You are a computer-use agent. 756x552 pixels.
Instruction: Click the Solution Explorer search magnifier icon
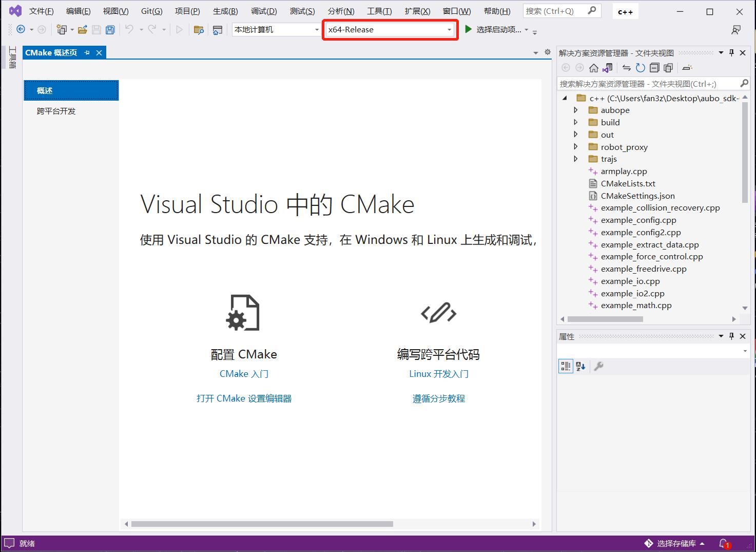pyautogui.click(x=744, y=83)
